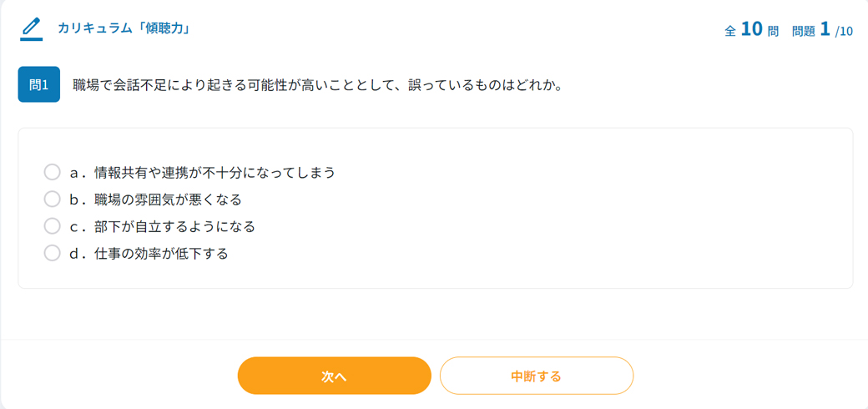
Task: Click answer text 職場の雰囲気が悪くなる
Action: (169, 199)
